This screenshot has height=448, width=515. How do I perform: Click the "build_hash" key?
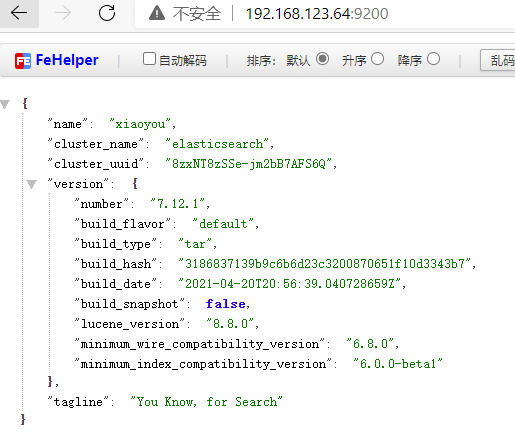(116, 264)
